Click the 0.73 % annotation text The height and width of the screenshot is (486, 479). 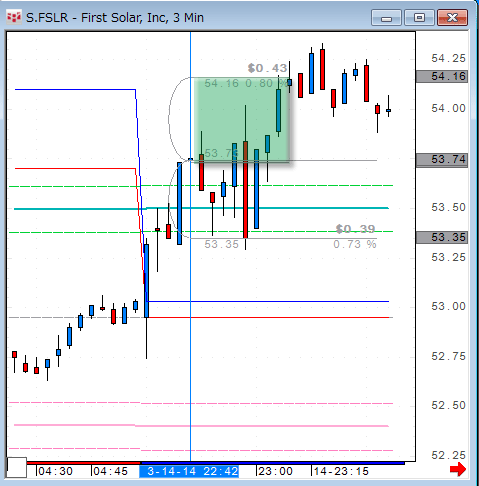click(355, 244)
